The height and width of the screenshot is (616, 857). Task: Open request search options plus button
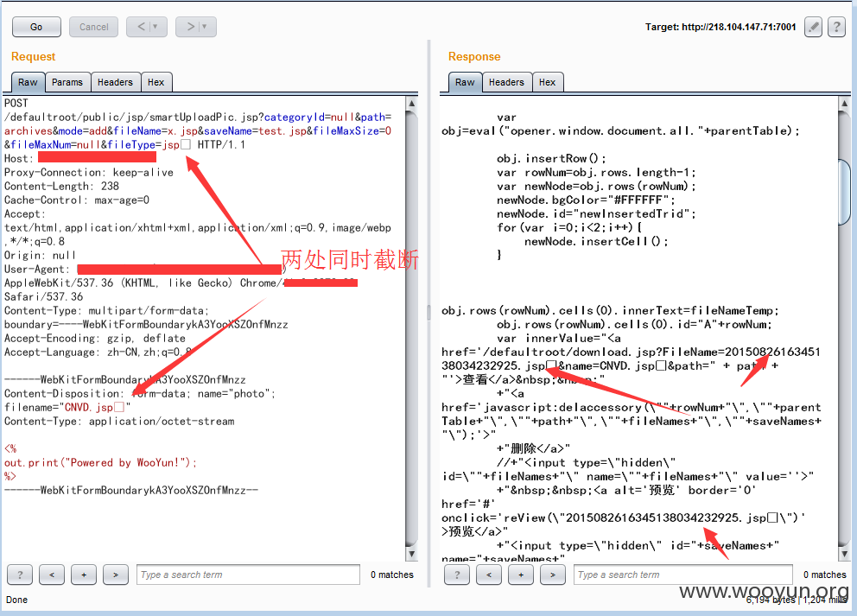tap(84, 575)
